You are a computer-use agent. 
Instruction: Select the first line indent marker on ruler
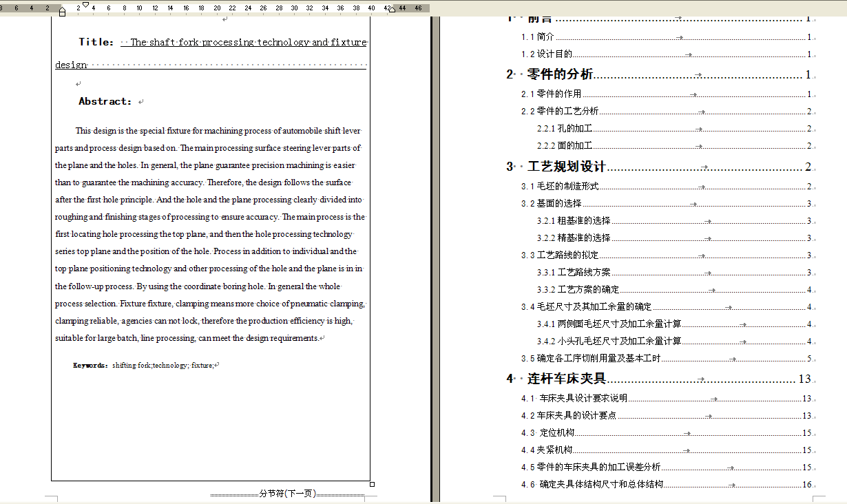coord(85,5)
